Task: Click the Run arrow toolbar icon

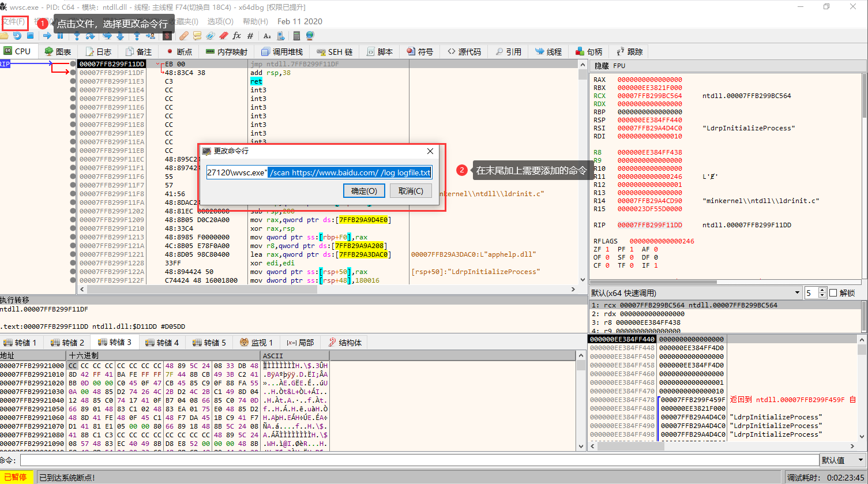Action: (47, 36)
